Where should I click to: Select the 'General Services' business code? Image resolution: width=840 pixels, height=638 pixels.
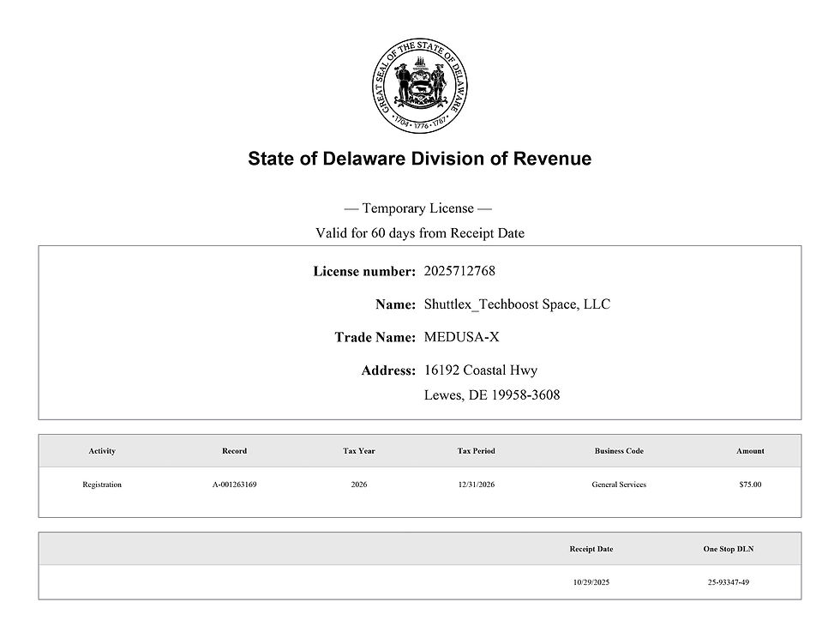[x=619, y=485]
